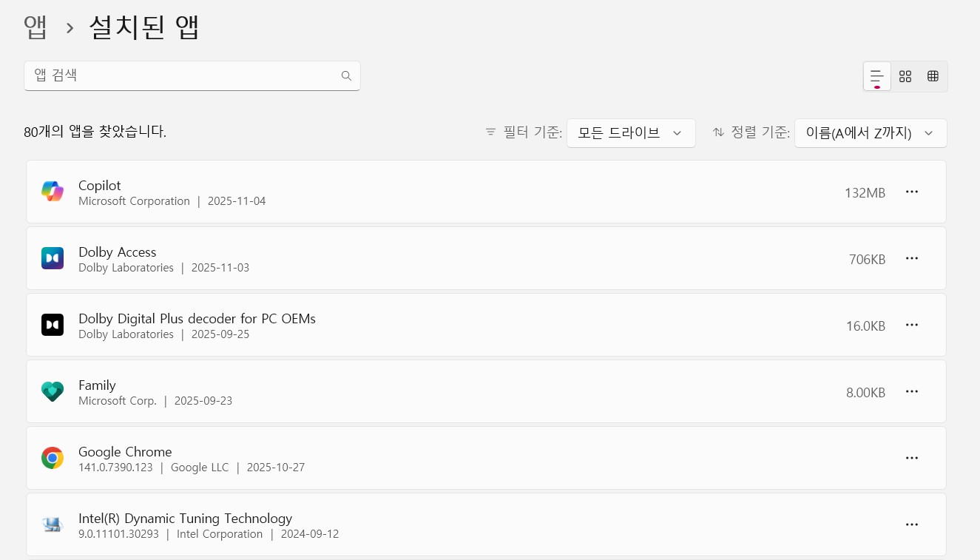Navigate back using the 앱 breadcrumb link
Viewport: 980px width, 560px height.
[36, 27]
